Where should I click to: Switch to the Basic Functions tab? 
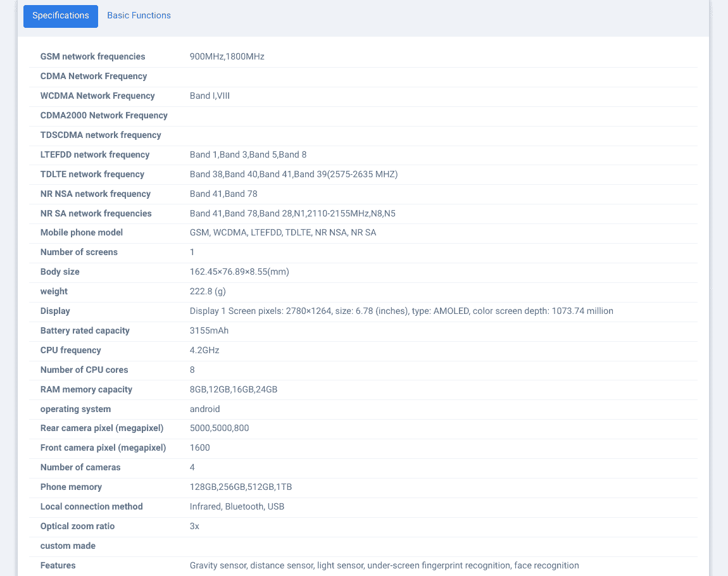coord(139,16)
